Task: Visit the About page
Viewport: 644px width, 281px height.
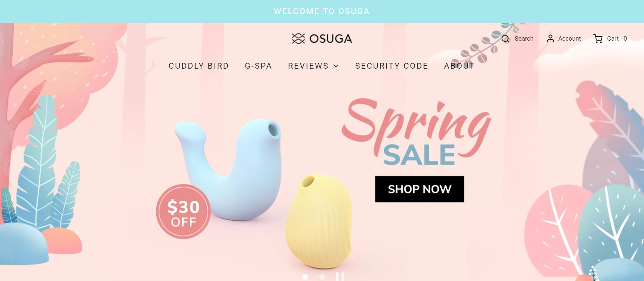Action: coord(459,66)
